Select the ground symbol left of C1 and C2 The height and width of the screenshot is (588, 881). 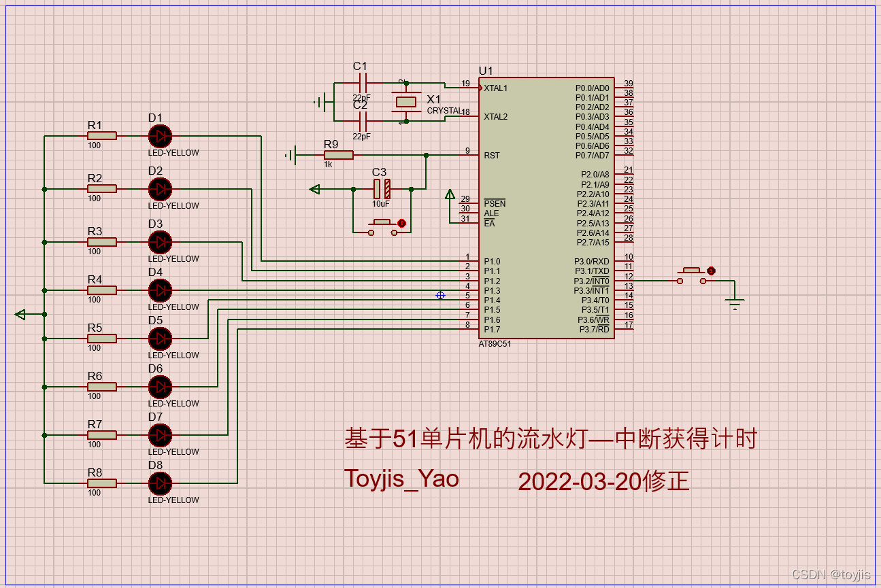[320, 103]
